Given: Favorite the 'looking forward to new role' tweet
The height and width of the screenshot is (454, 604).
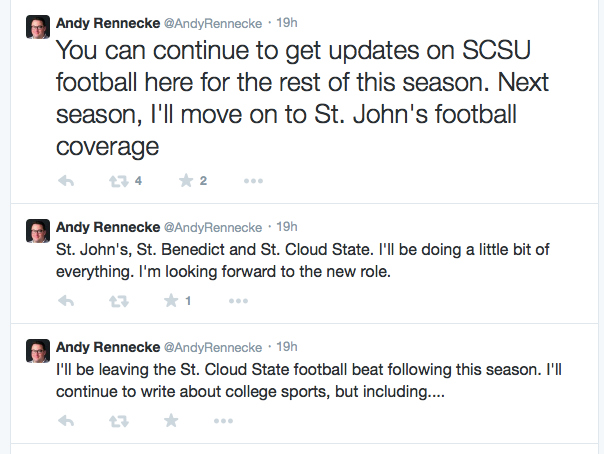Looking at the screenshot, I should [x=171, y=301].
